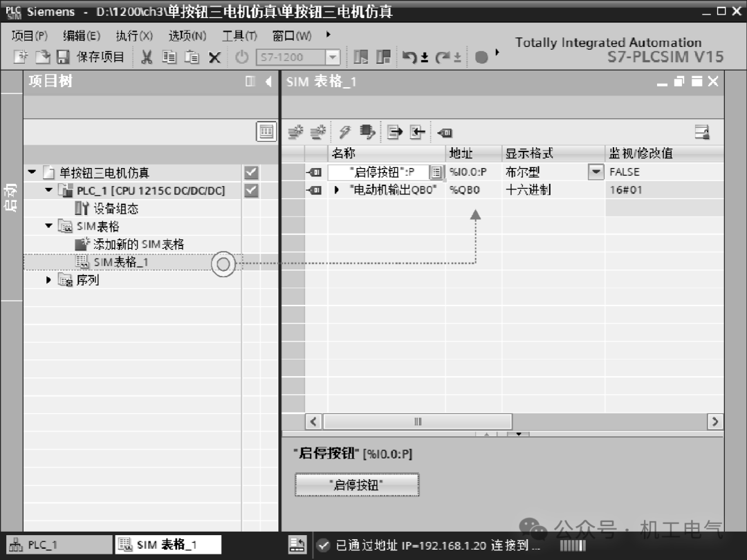This screenshot has width=747, height=560.
Task: Toggle project tree column layout icon
Action: click(250, 82)
